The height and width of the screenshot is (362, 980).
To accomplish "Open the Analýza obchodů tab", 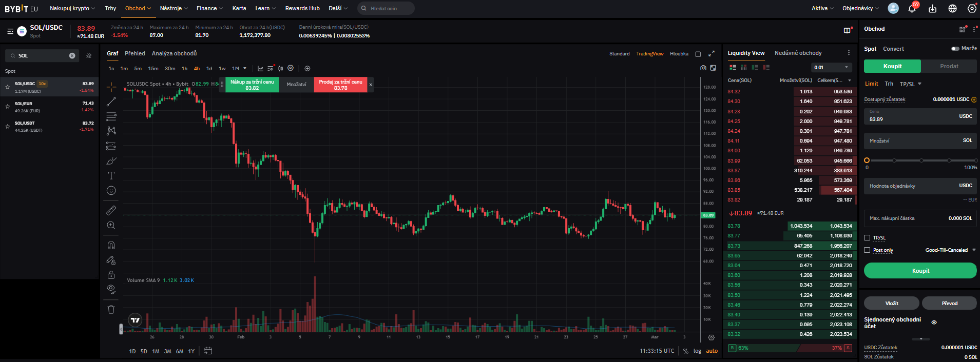I will click(174, 54).
